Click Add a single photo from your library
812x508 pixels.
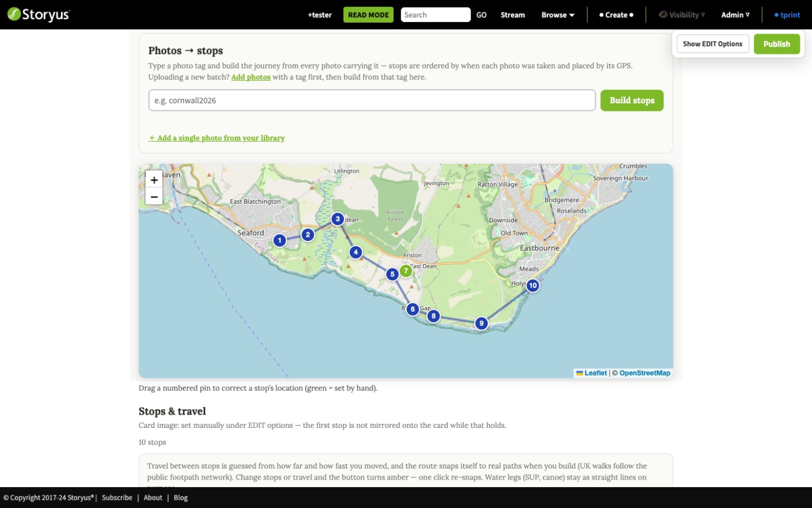pos(217,138)
